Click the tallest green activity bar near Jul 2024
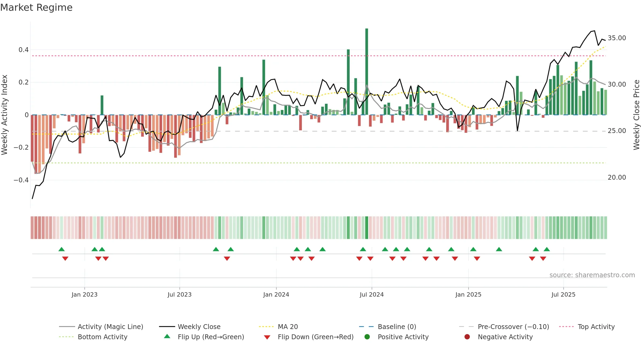 point(367,72)
